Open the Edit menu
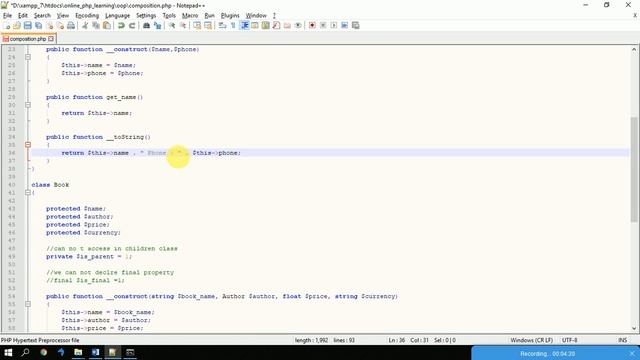Screen dimensions: 640x360 tap(23, 16)
